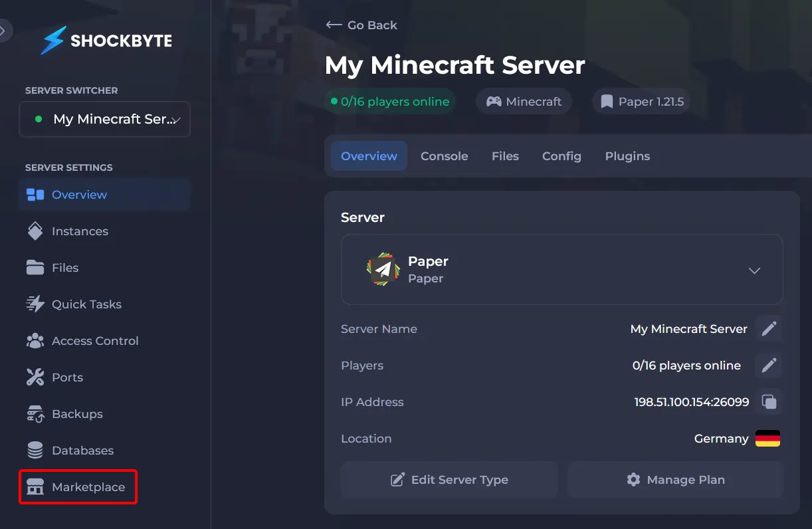Click the Edit Server Type button

click(449, 480)
